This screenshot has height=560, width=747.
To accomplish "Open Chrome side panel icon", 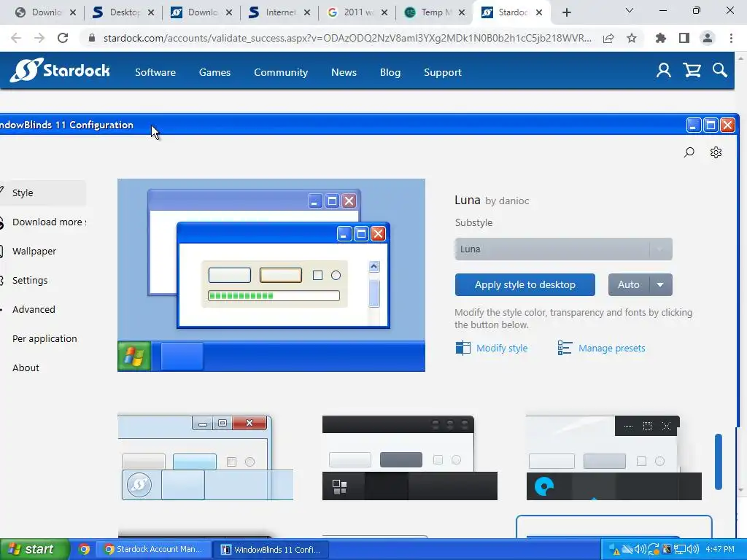I will click(x=684, y=38).
